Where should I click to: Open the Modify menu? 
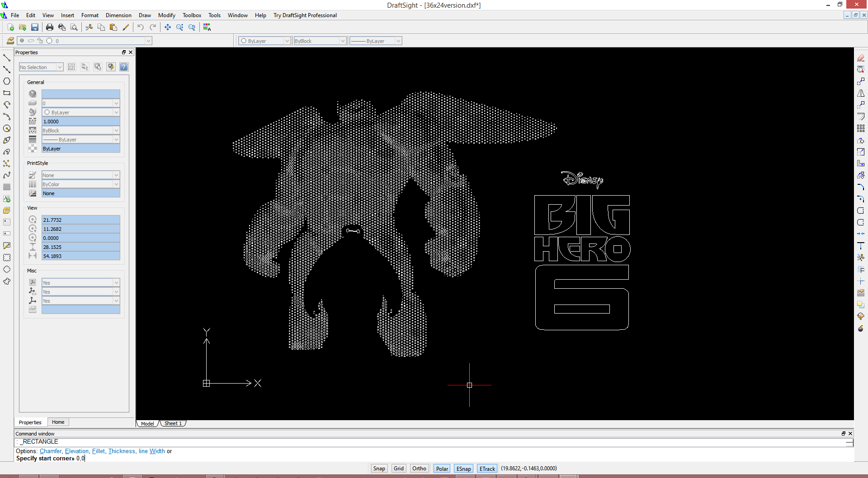click(x=167, y=15)
